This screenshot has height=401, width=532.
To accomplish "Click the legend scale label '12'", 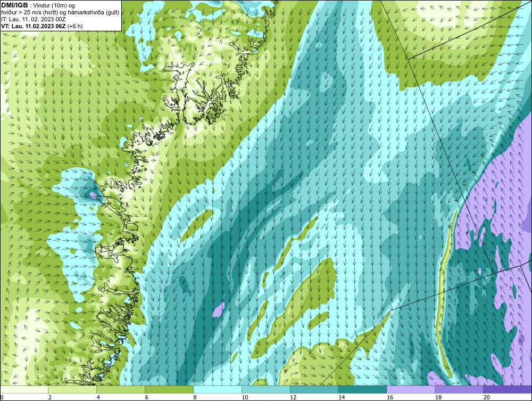I will 293,397.
